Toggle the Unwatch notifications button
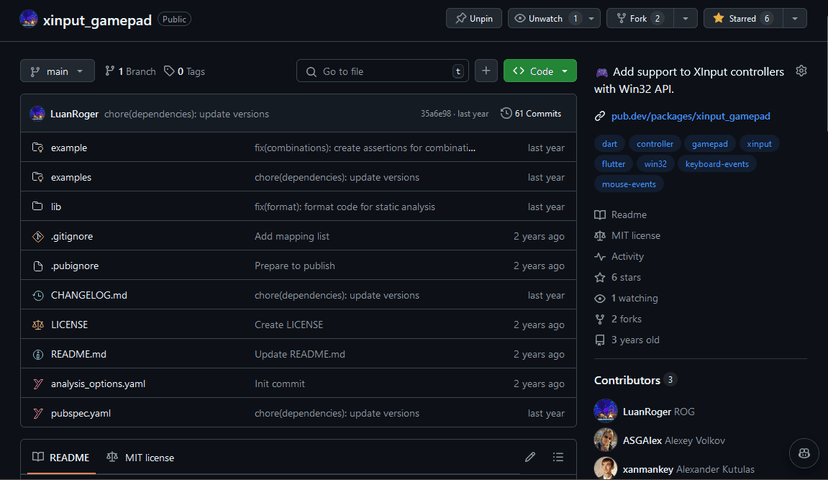 click(x=546, y=18)
